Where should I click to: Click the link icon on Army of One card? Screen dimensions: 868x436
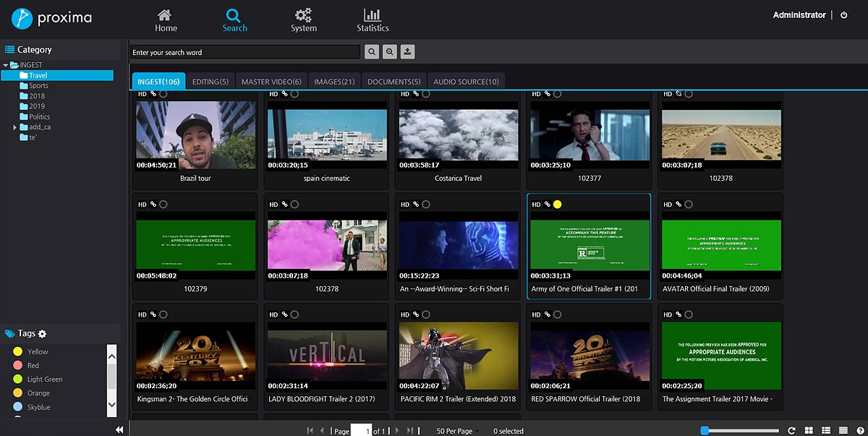point(548,205)
